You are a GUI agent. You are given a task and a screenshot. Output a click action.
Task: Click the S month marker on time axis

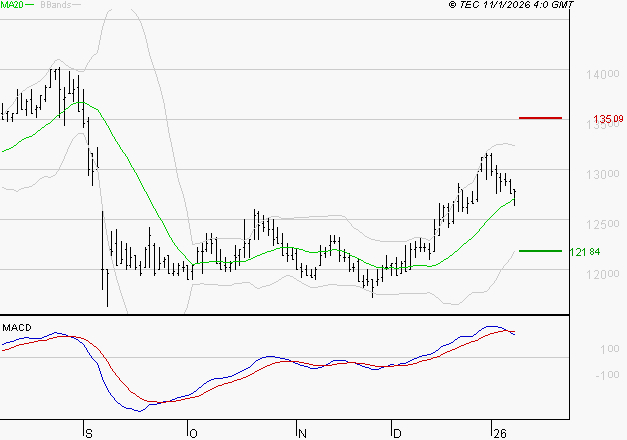pos(89,434)
